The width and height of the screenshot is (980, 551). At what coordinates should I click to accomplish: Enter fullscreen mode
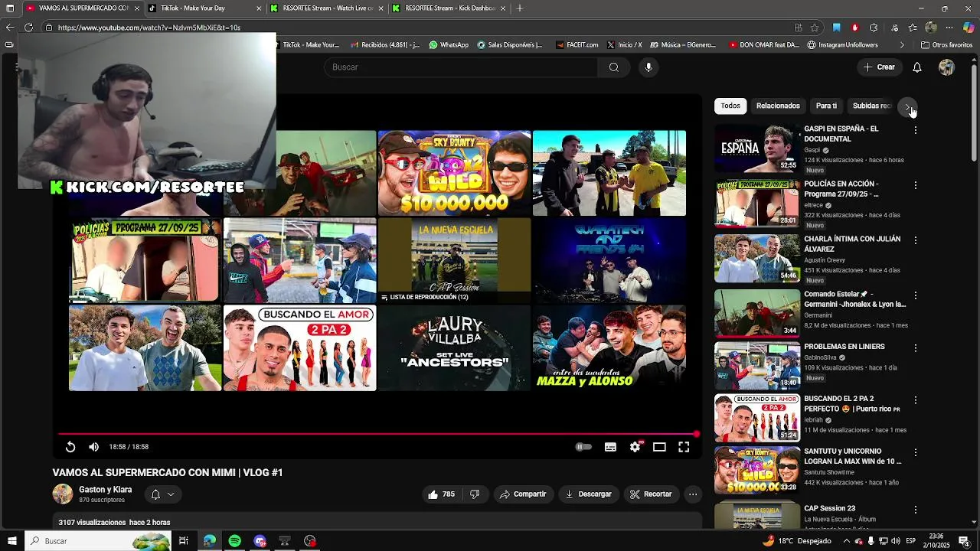coord(684,447)
